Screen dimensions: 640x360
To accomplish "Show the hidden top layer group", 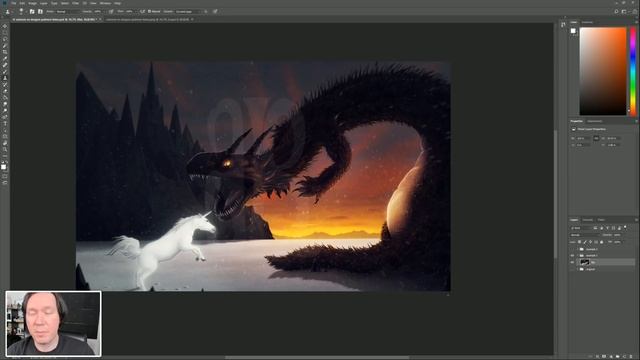I will click(572, 249).
